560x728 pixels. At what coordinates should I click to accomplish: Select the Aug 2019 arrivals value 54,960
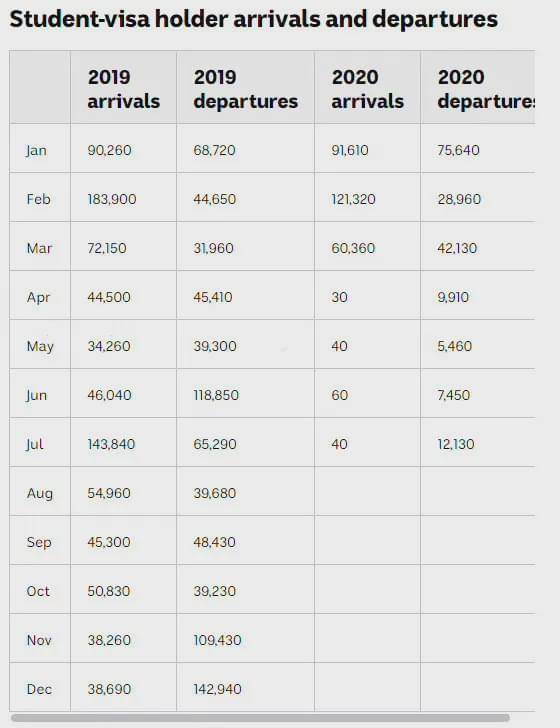pyautogui.click(x=109, y=493)
